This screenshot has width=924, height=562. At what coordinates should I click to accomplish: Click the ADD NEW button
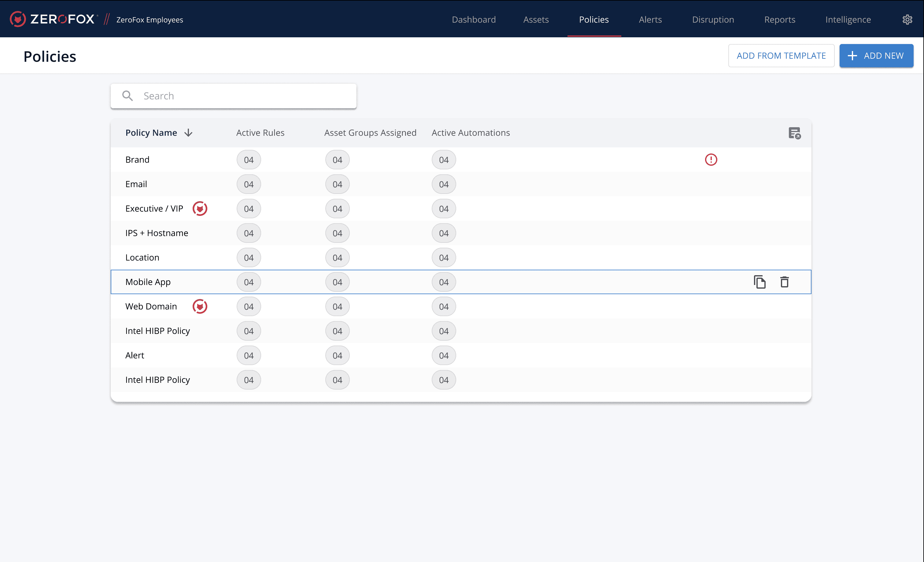tap(876, 56)
